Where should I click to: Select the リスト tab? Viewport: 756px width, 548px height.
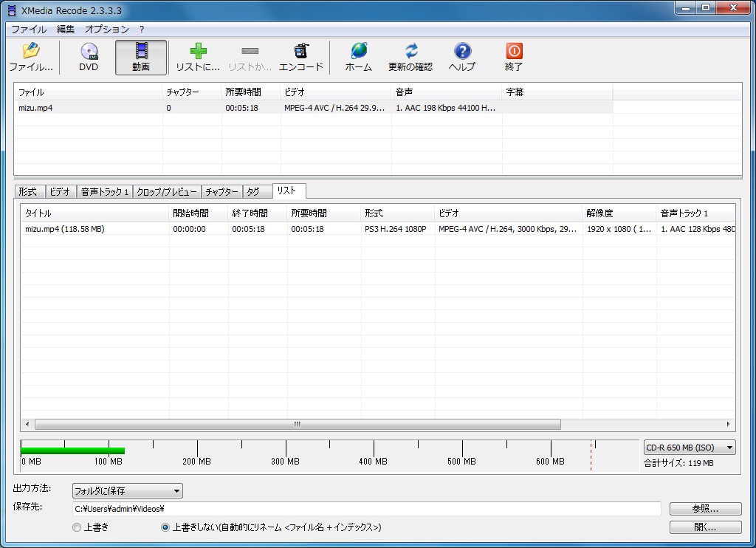289,191
